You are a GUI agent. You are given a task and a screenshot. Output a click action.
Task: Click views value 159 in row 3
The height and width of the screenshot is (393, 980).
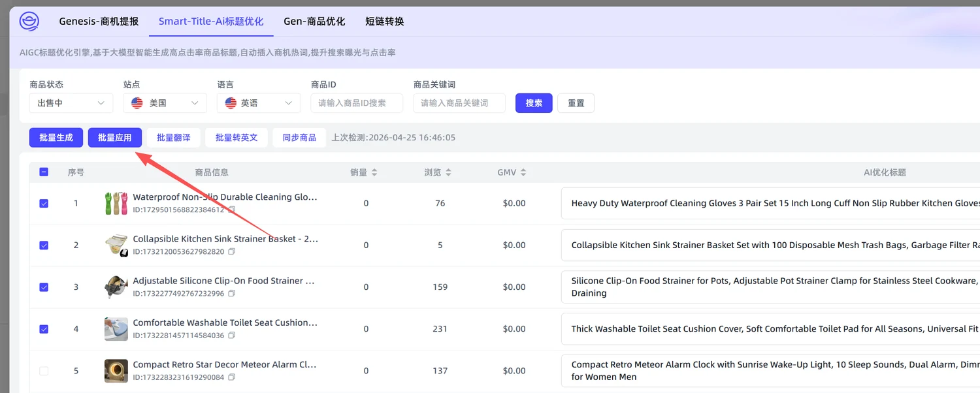click(440, 287)
